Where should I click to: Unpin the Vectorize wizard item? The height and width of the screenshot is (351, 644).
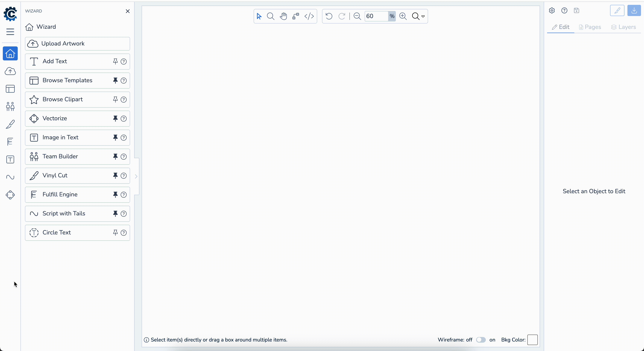(x=115, y=118)
